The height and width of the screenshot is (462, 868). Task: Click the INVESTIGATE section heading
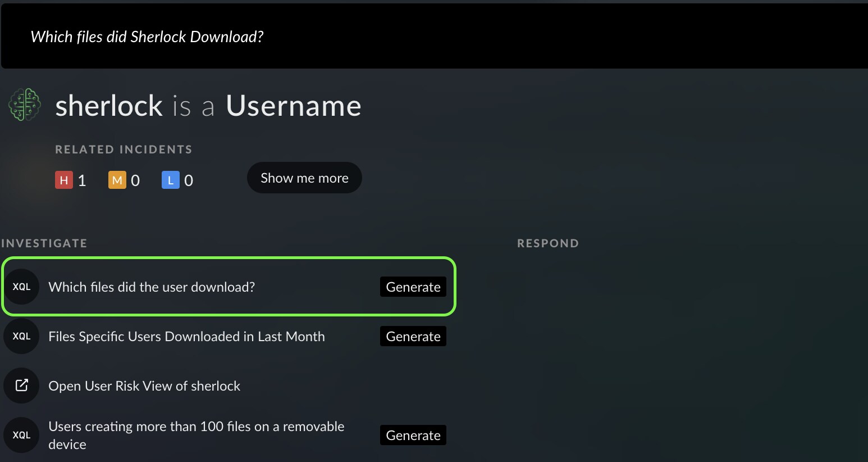[x=44, y=243]
